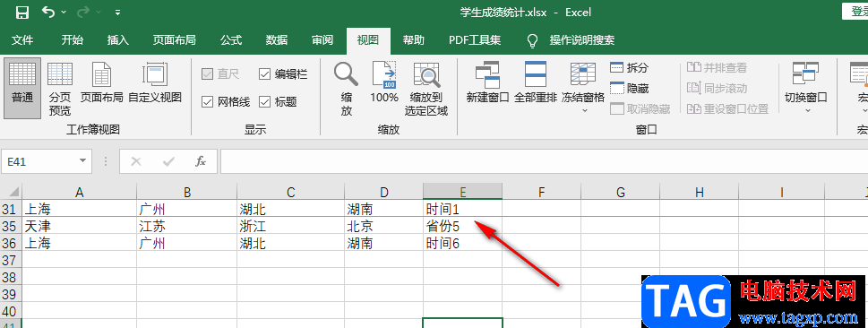Image resolution: width=868 pixels, height=328 pixels.
Task: Click Split (拆分) window button
Action: tap(630, 67)
